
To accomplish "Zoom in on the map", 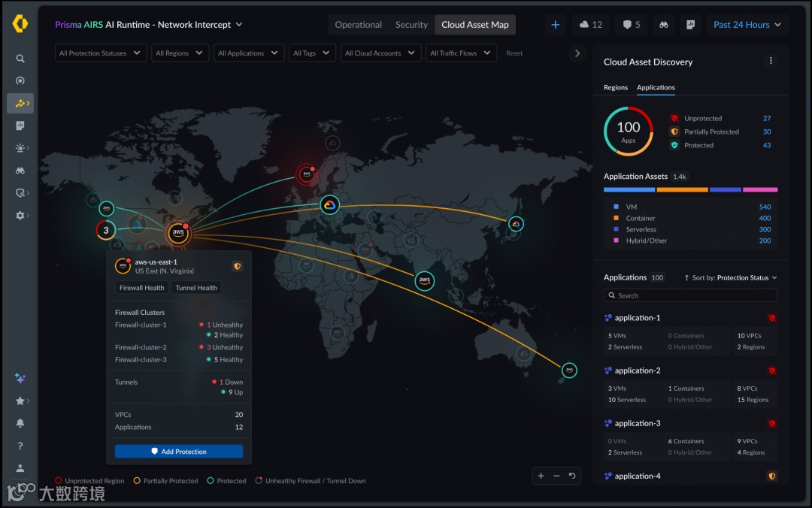I will [541, 476].
